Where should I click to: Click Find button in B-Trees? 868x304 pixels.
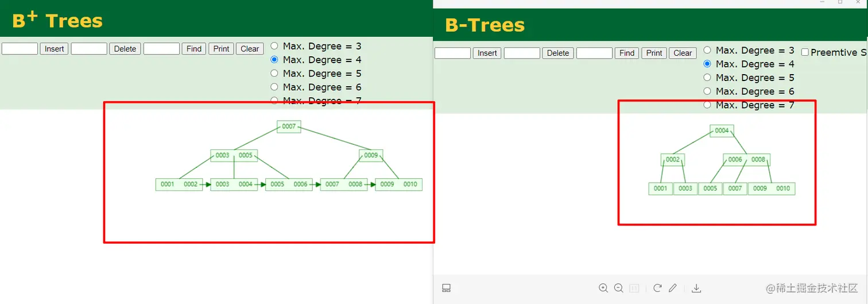click(627, 53)
